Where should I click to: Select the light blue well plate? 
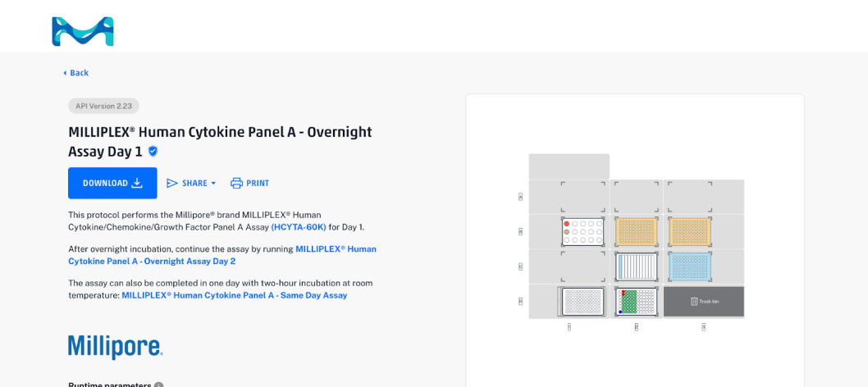click(x=689, y=266)
